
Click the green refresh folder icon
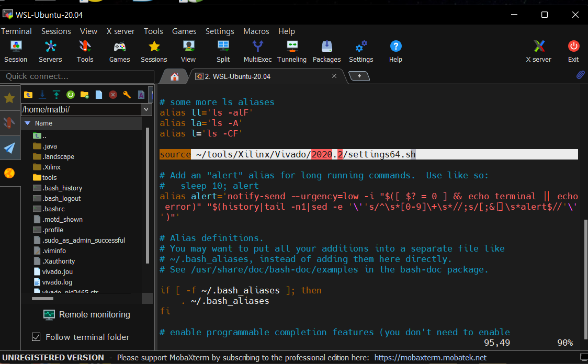pos(71,95)
